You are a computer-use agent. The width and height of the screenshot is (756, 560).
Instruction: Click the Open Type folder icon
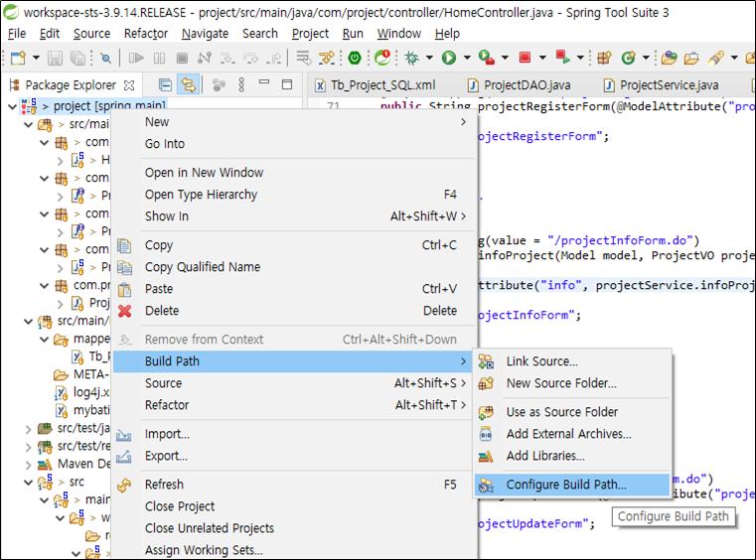pyautogui.click(x=669, y=58)
